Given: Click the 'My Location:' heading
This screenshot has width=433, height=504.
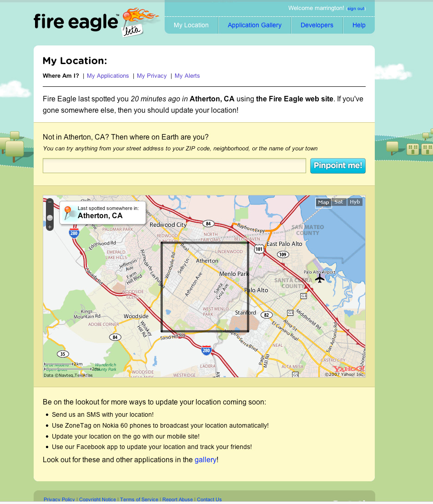Looking at the screenshot, I should (75, 61).
